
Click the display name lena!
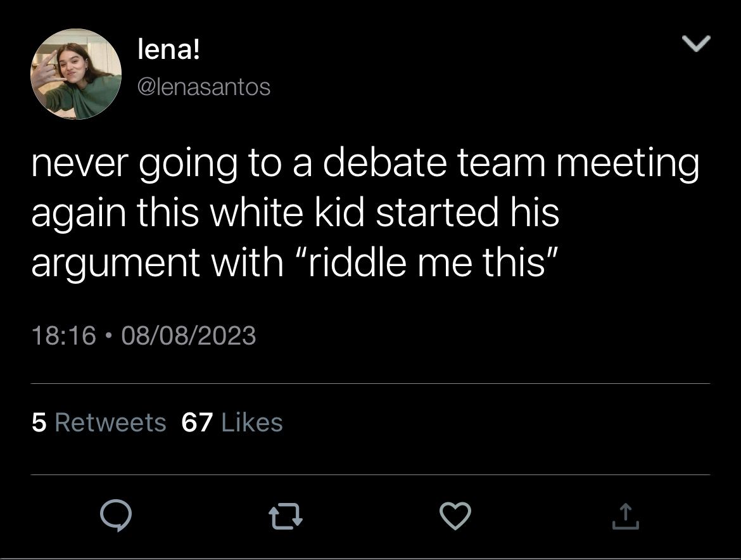click(168, 49)
